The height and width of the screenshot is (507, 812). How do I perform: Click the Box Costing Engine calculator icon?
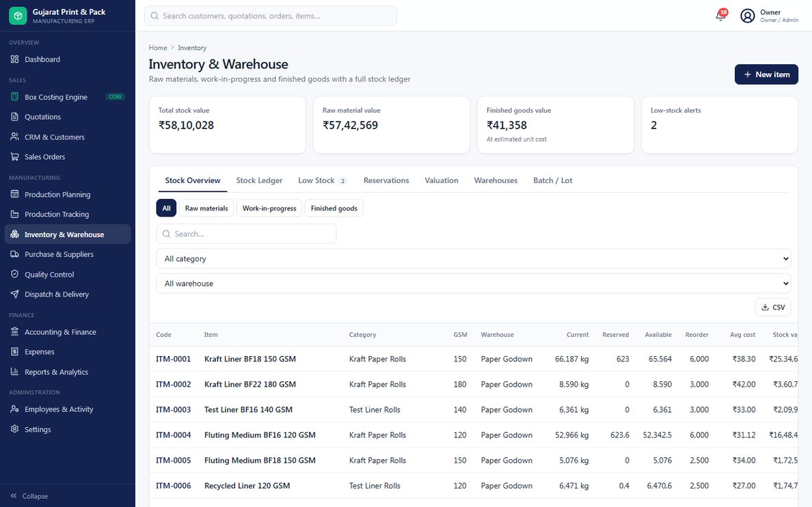(x=14, y=97)
